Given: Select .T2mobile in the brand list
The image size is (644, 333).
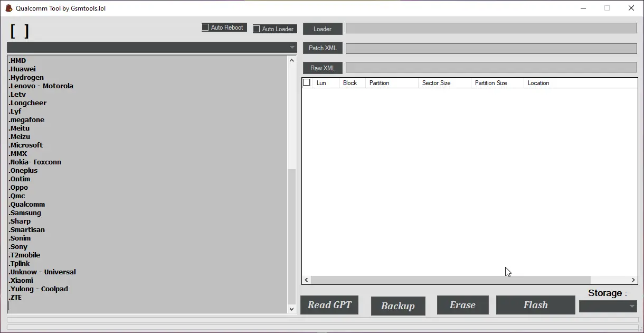Looking at the screenshot, I should click(24, 255).
